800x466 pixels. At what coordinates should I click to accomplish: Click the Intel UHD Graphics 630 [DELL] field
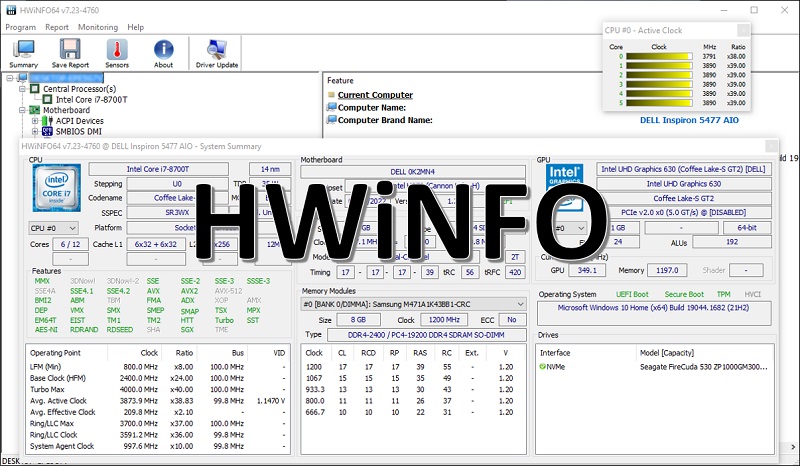tap(684, 169)
